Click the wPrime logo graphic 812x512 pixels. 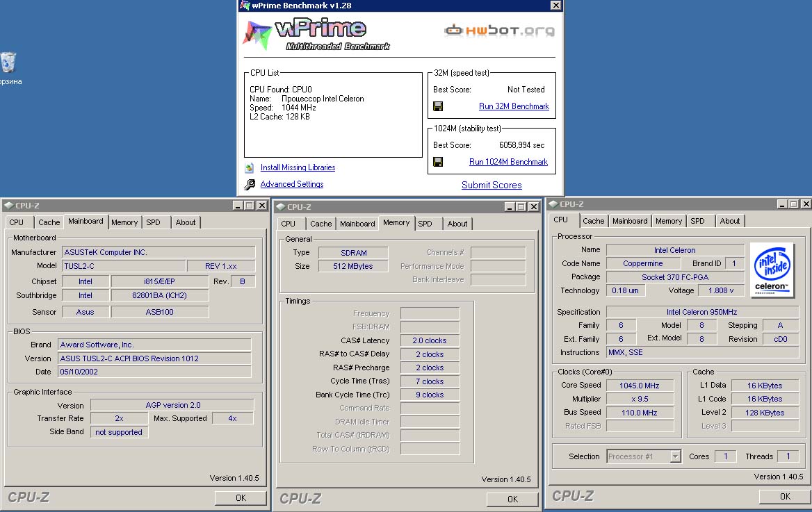(x=316, y=34)
